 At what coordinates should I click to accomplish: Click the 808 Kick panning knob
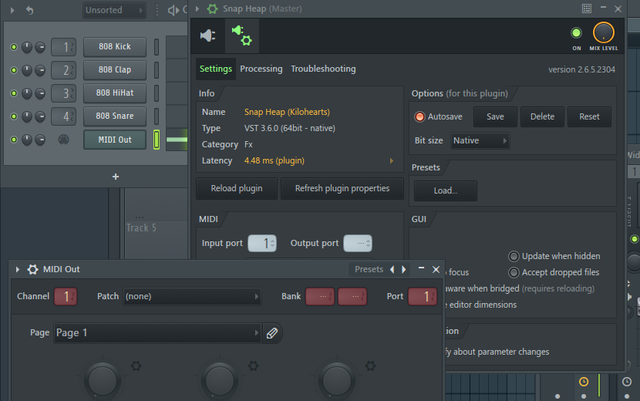[27, 47]
